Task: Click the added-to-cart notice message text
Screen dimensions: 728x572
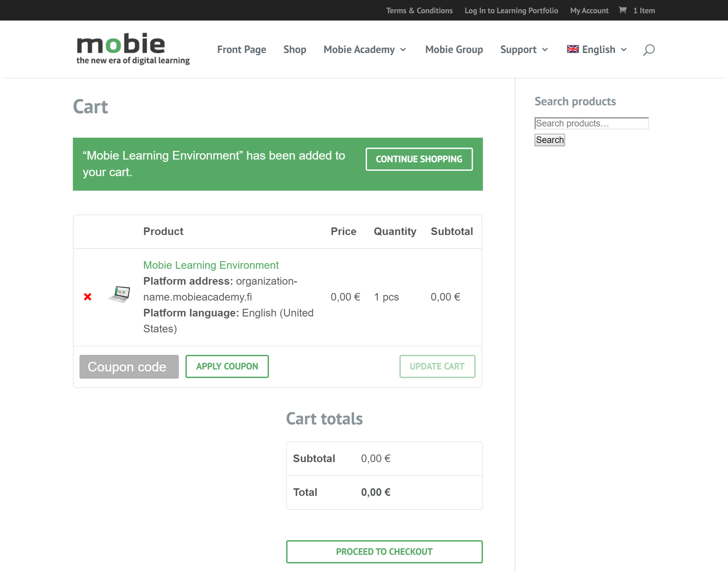Action: [x=214, y=164]
